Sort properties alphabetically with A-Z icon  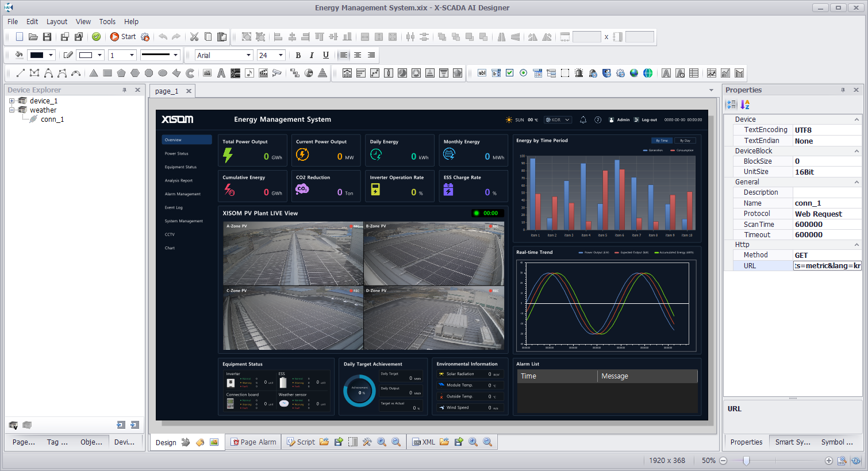pyautogui.click(x=745, y=105)
